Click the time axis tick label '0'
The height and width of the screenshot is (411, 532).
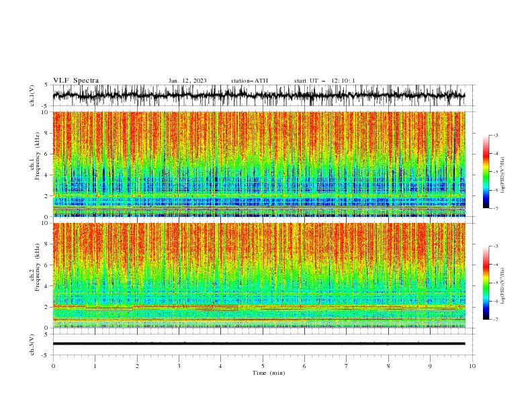(53, 366)
